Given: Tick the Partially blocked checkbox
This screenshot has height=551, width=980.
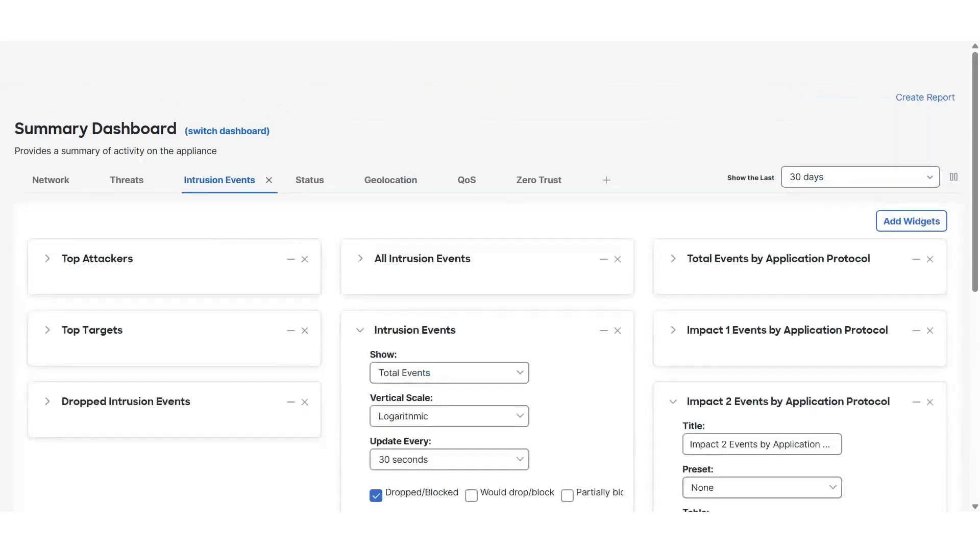Looking at the screenshot, I should [x=567, y=495].
